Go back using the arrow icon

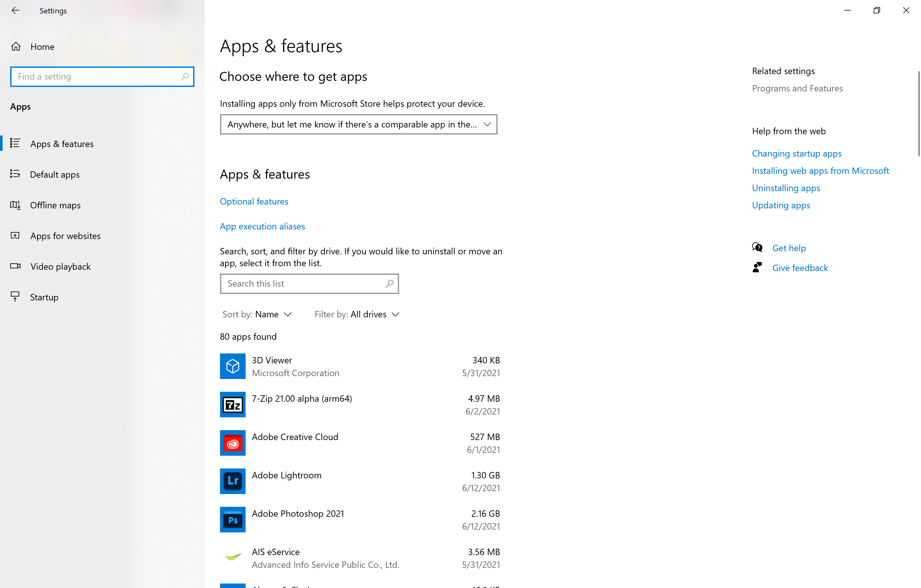click(15, 10)
